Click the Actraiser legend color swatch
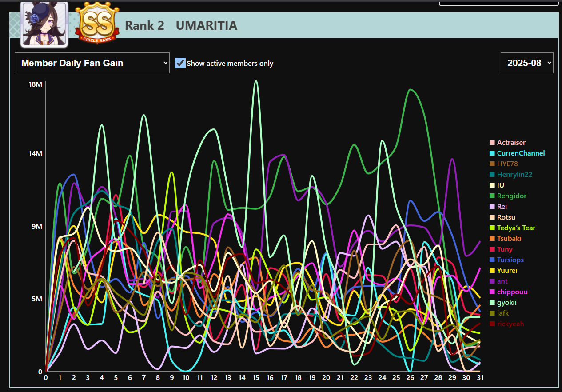 click(492, 143)
